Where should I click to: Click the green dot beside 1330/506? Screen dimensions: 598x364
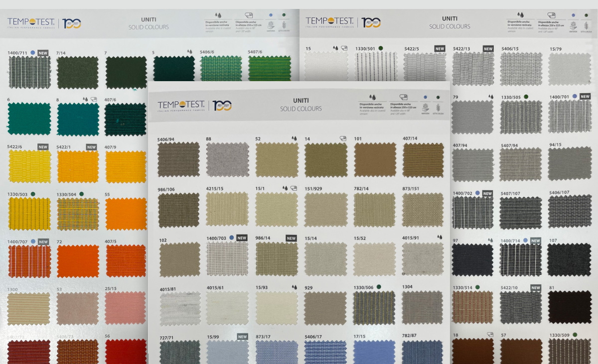pos(379,287)
